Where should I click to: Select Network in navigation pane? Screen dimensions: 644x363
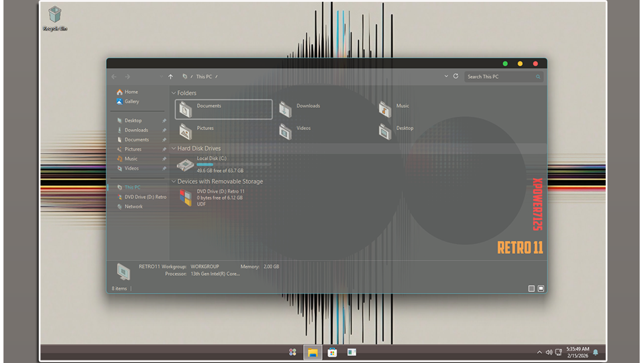pyautogui.click(x=133, y=206)
